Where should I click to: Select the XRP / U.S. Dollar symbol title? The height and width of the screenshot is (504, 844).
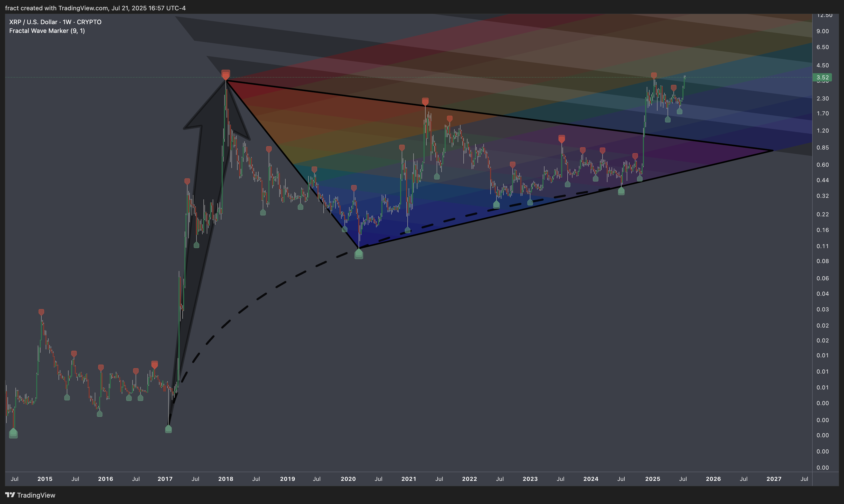tap(55, 22)
